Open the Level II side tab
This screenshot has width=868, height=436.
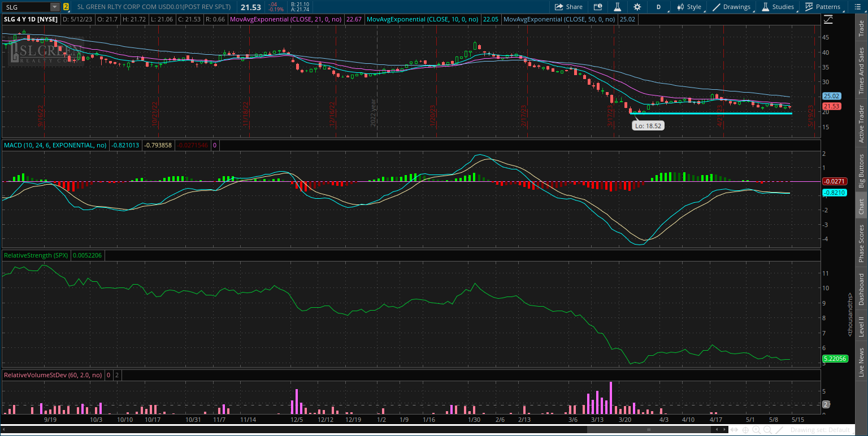(861, 326)
